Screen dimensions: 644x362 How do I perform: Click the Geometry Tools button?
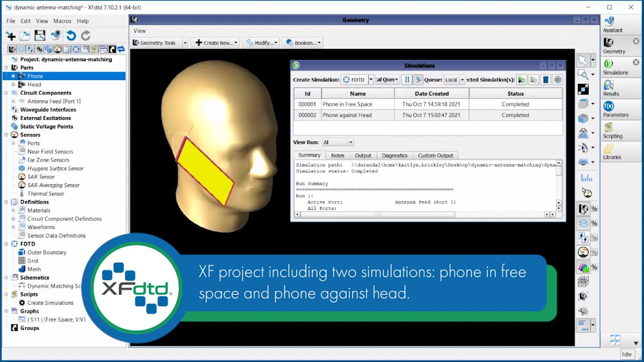click(156, 43)
